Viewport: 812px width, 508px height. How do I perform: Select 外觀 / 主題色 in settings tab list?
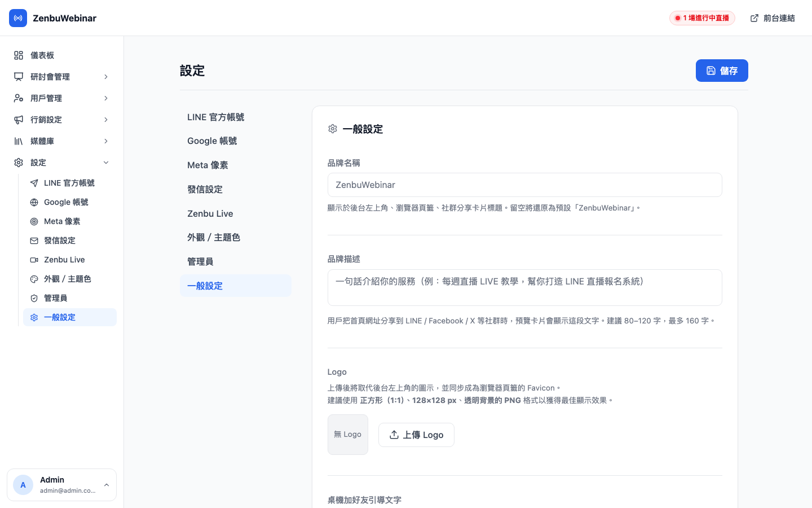(236, 238)
